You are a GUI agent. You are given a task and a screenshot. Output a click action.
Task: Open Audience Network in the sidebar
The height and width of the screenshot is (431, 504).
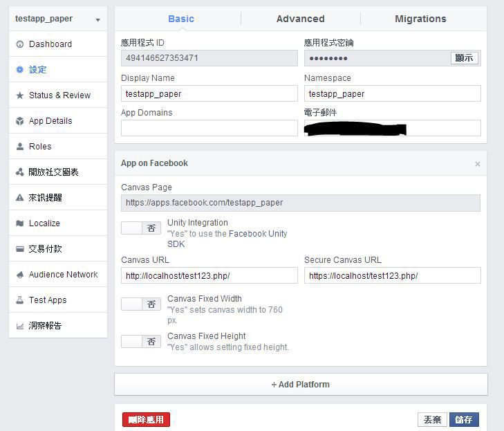pos(58,275)
